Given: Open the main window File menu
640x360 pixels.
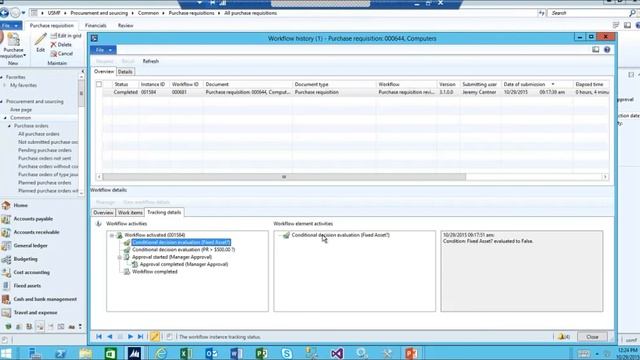Looking at the screenshot, I should [10, 26].
